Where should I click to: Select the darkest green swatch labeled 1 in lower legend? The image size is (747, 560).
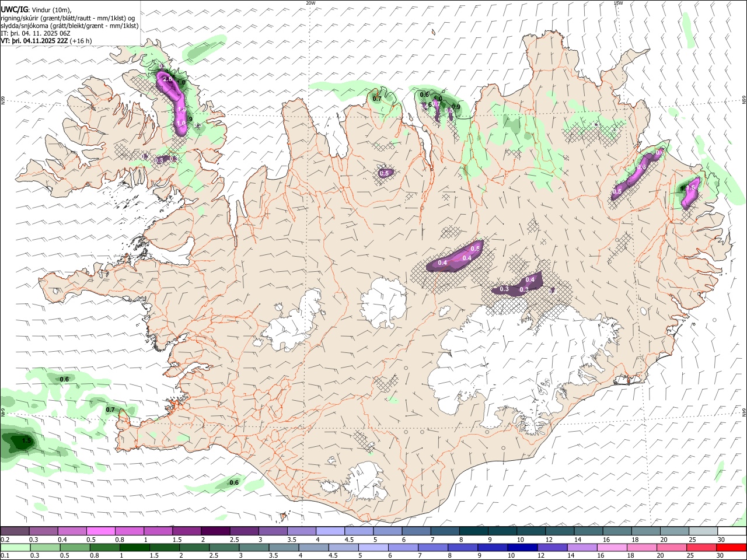click(x=134, y=548)
